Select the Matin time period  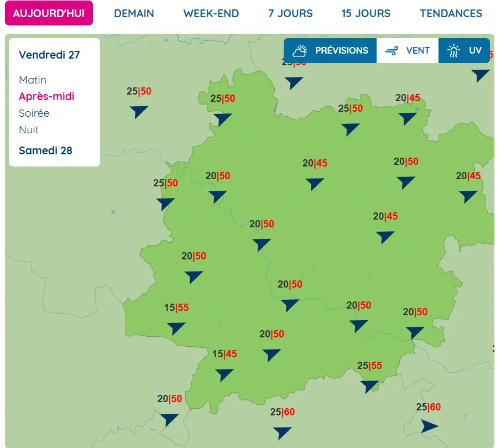33,80
